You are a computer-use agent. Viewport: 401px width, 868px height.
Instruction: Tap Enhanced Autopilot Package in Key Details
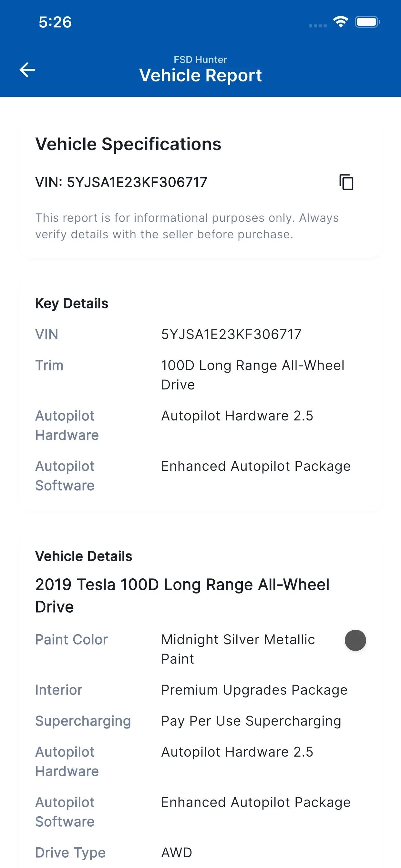coord(256,466)
